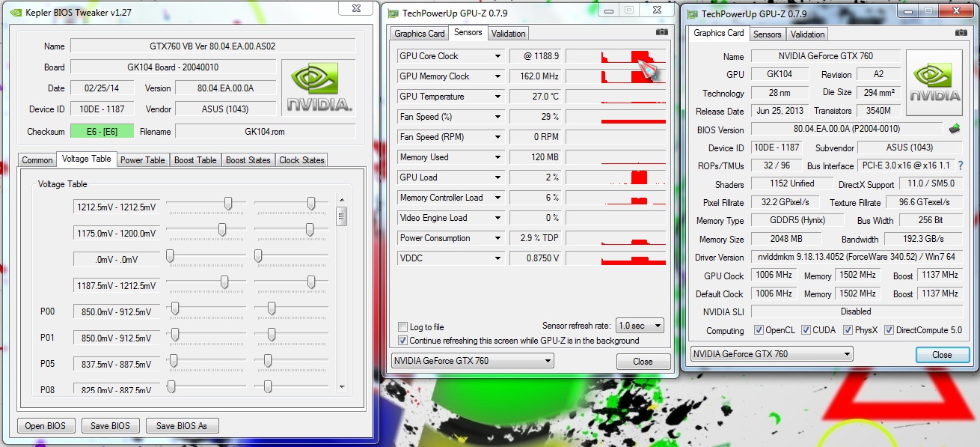980x447 pixels.
Task: Click NVIDIA logo in Kepler BIOS Tweaker
Action: 319,87
